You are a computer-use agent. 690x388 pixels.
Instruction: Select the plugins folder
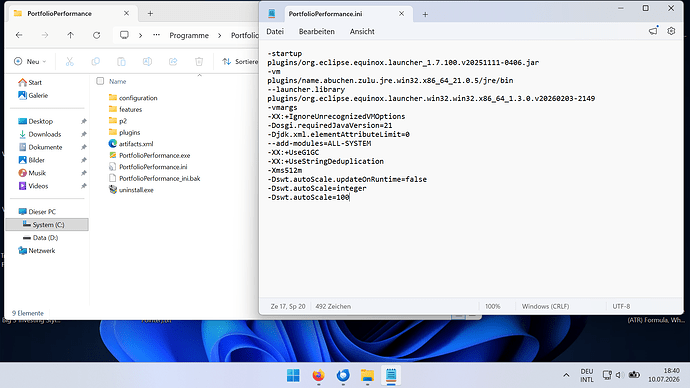(125, 132)
